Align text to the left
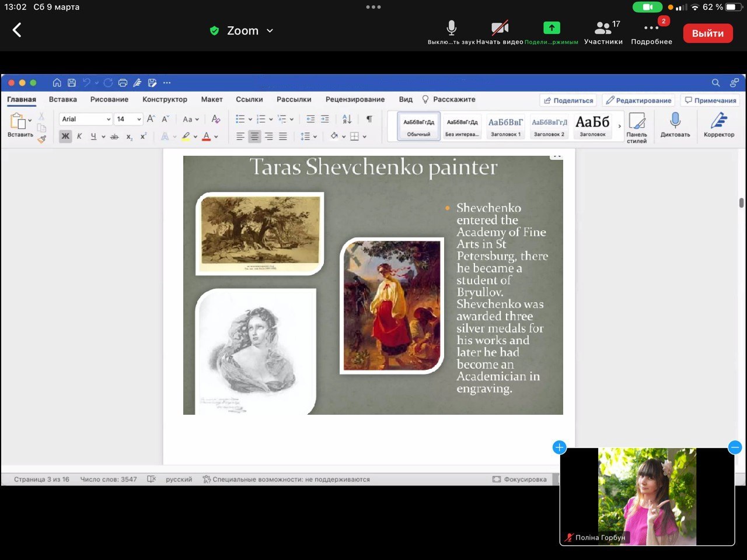The image size is (747, 560). point(240,136)
